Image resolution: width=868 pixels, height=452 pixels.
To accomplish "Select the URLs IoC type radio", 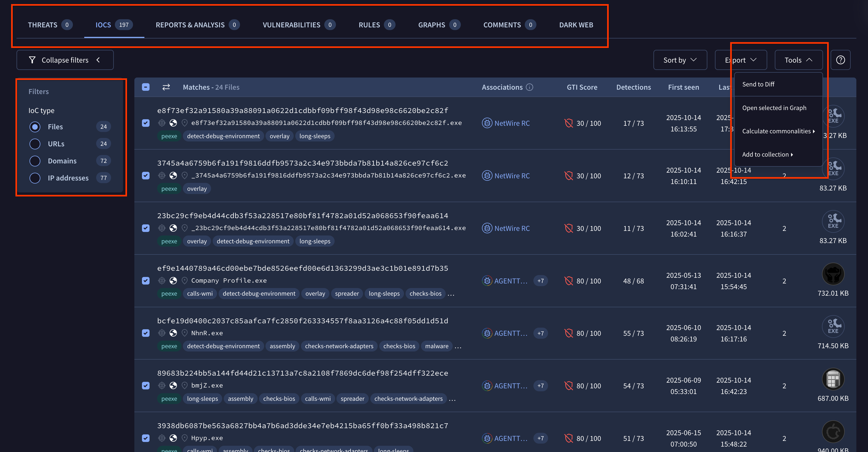I will (x=35, y=144).
